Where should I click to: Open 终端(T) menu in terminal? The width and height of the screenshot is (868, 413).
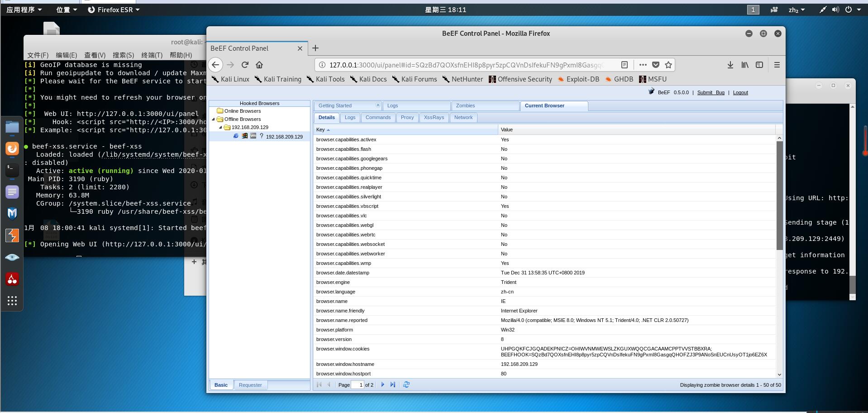[x=152, y=55]
